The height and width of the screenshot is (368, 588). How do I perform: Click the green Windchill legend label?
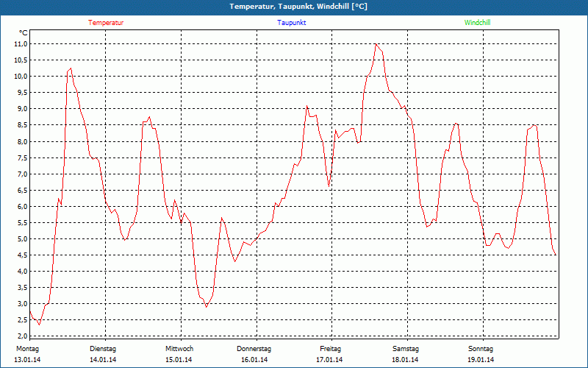tap(477, 23)
